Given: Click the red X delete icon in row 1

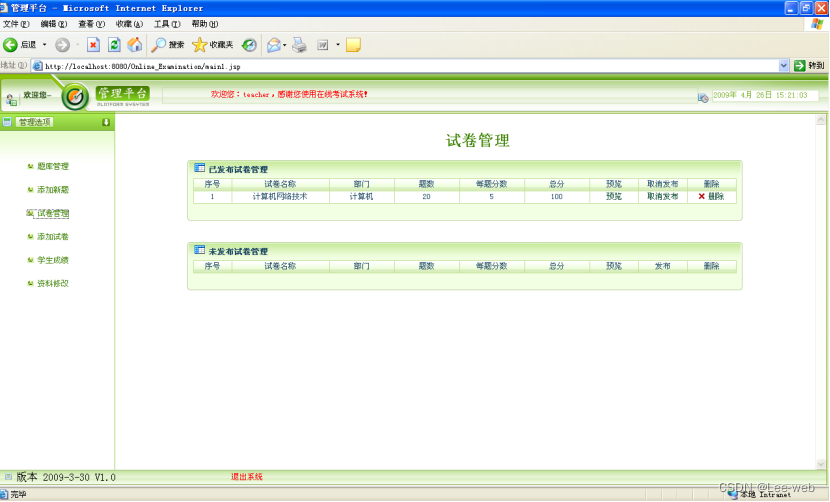Looking at the screenshot, I should pyautogui.click(x=701, y=196).
